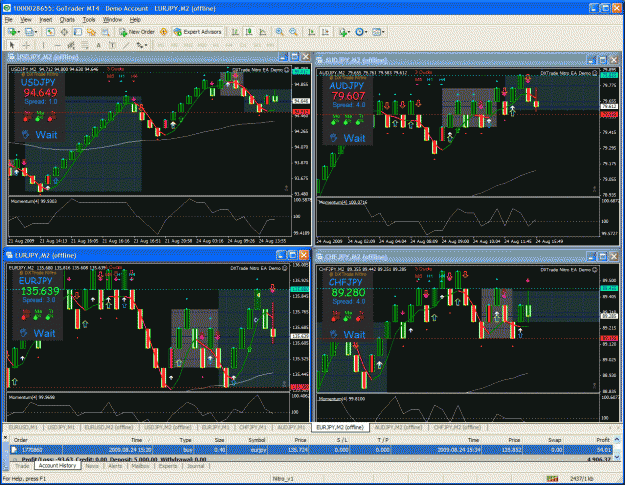The image size is (625, 485).
Task: Launch MetaEditor from the toolbar icon
Action: (163, 32)
